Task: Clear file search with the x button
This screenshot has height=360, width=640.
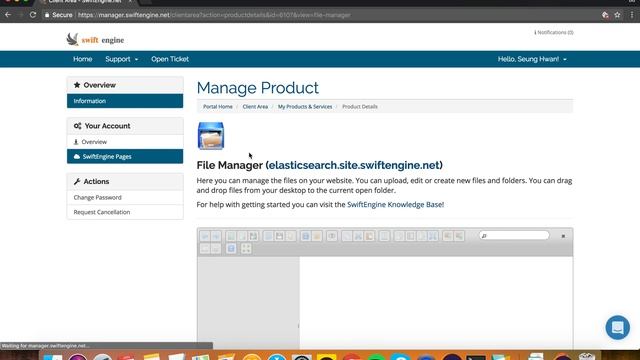Action: [x=563, y=236]
